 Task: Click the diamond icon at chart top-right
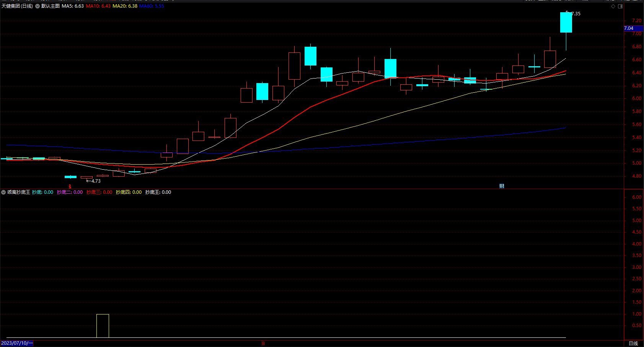coord(613,6)
